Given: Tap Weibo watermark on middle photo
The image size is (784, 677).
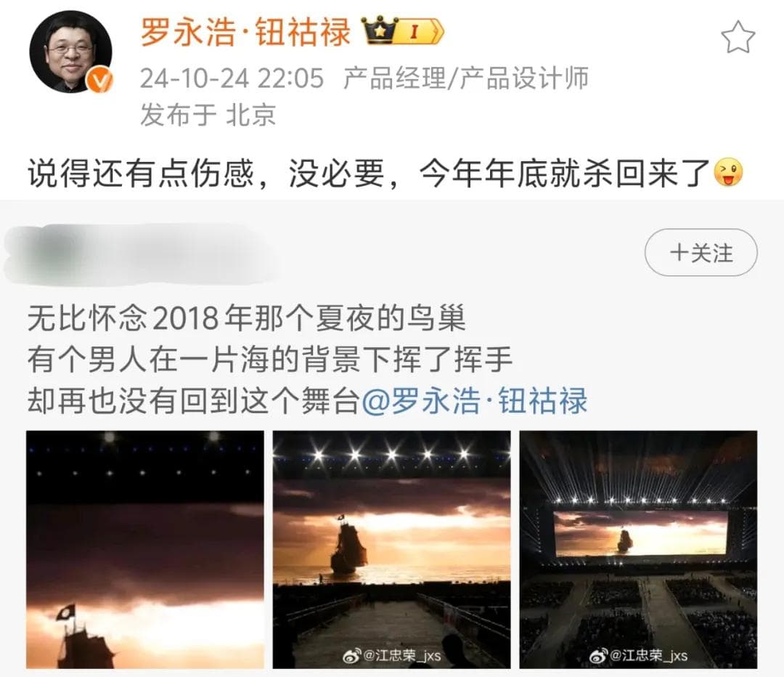Looking at the screenshot, I should [x=391, y=655].
